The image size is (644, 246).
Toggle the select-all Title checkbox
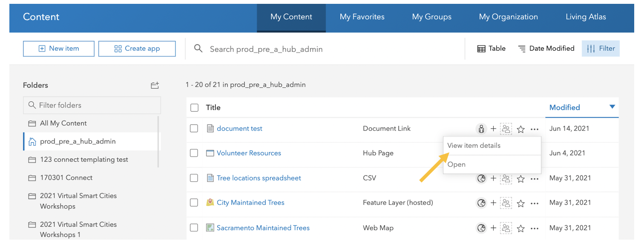coord(194,108)
